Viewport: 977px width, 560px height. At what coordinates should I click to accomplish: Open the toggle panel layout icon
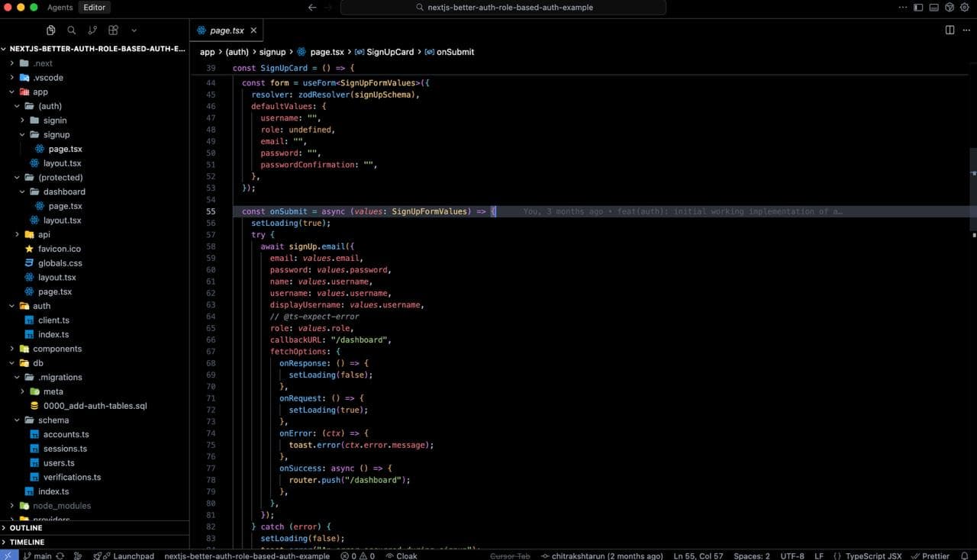[933, 7]
